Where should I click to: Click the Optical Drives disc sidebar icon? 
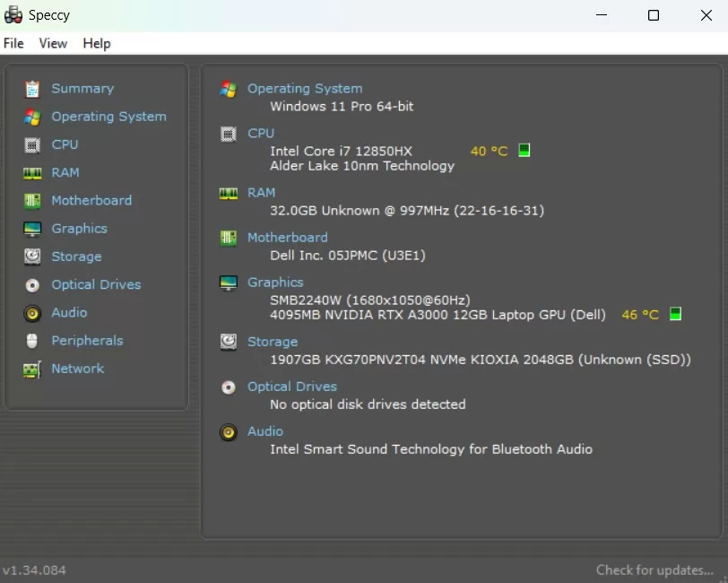pos(32,284)
